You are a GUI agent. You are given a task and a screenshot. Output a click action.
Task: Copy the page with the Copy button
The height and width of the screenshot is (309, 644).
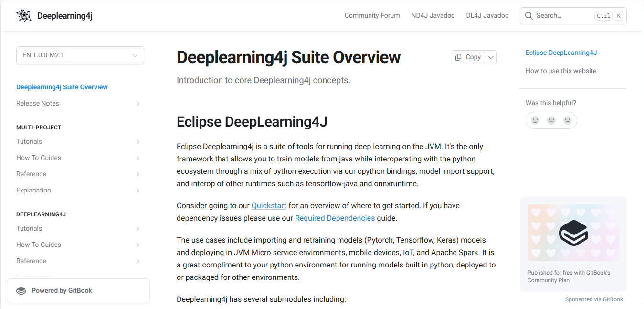pos(468,57)
